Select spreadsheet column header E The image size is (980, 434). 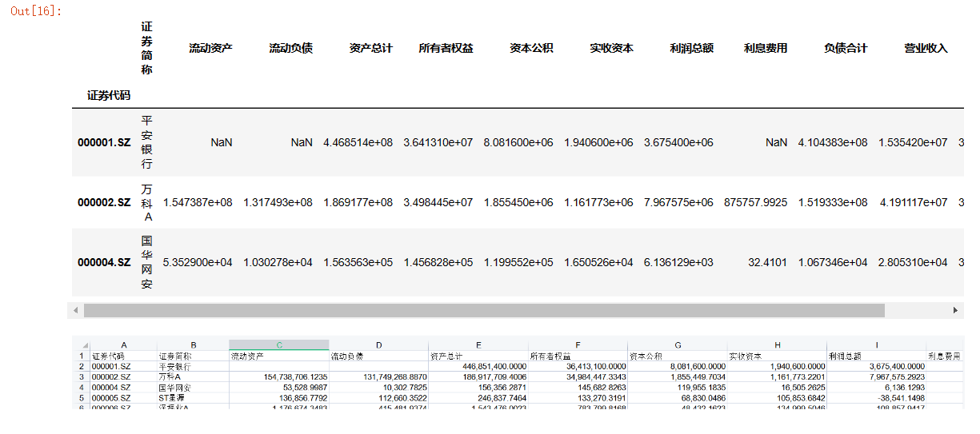click(478, 345)
